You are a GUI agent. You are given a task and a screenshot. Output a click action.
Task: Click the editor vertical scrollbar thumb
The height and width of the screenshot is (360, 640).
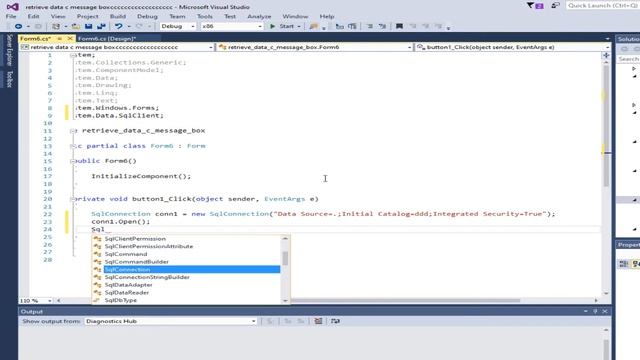tap(606, 125)
